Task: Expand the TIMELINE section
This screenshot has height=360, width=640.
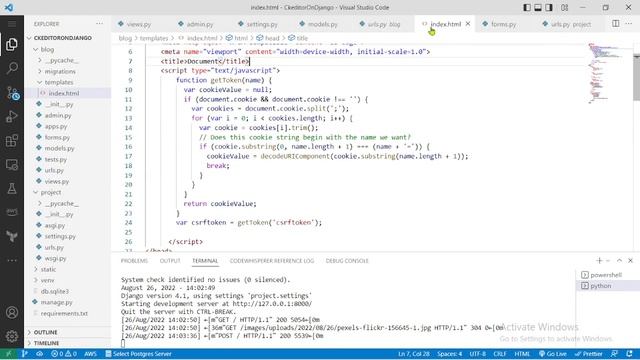Action: 68,343
